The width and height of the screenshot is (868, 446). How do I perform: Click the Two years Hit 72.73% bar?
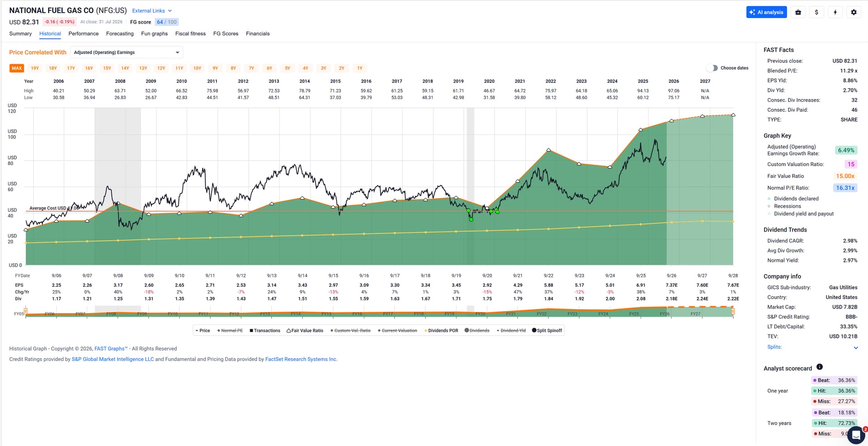tap(834, 423)
